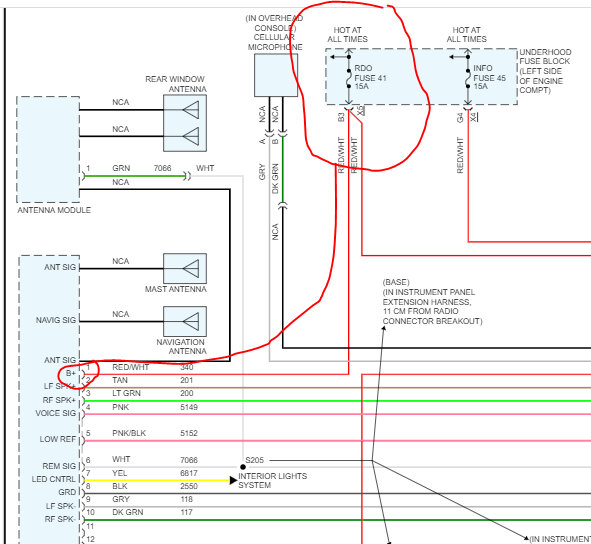
Task: Click the GRD terminal label
Action: [x=67, y=492]
